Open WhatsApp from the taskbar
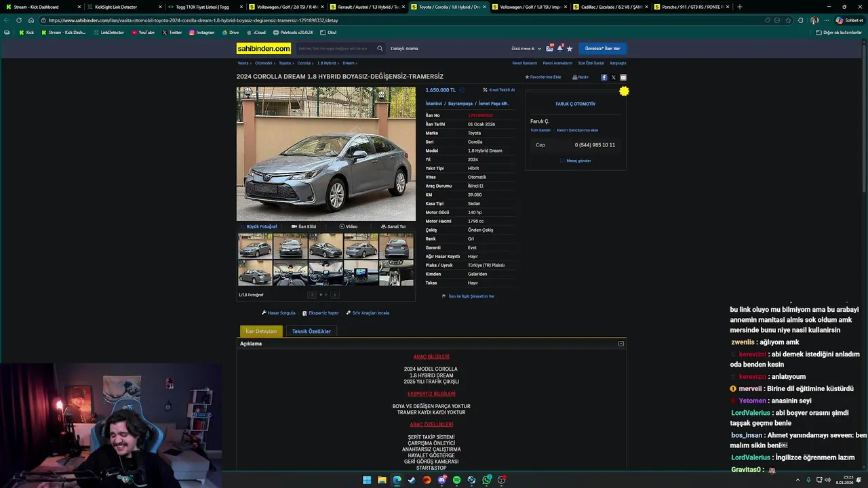This screenshot has width=868, height=488. [x=486, y=480]
